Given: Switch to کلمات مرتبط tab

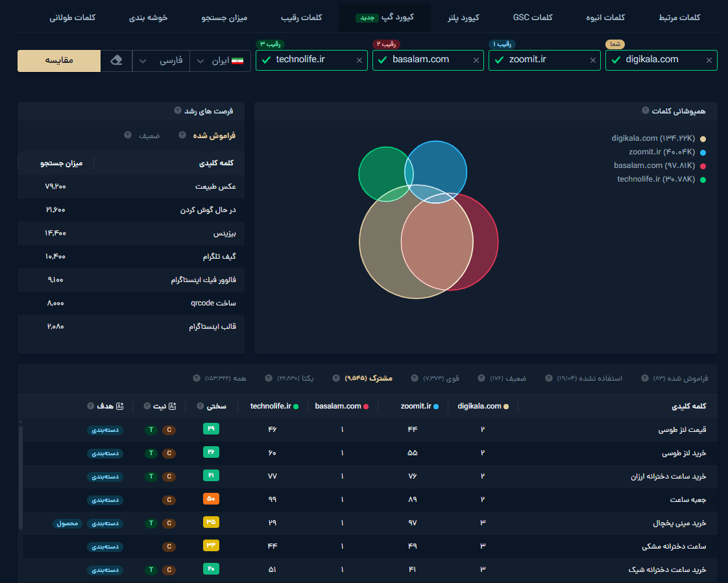Looking at the screenshot, I should (679, 17).
